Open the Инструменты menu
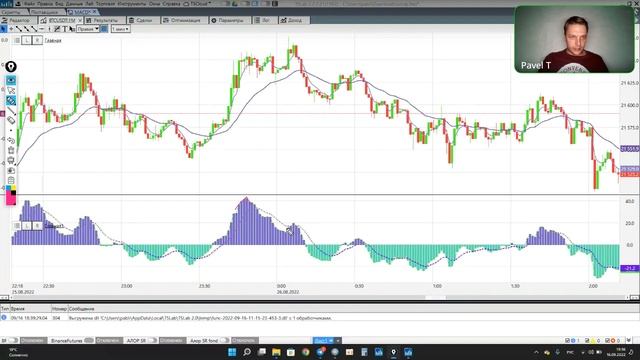Screen dimensions: 640x360 (133, 4)
